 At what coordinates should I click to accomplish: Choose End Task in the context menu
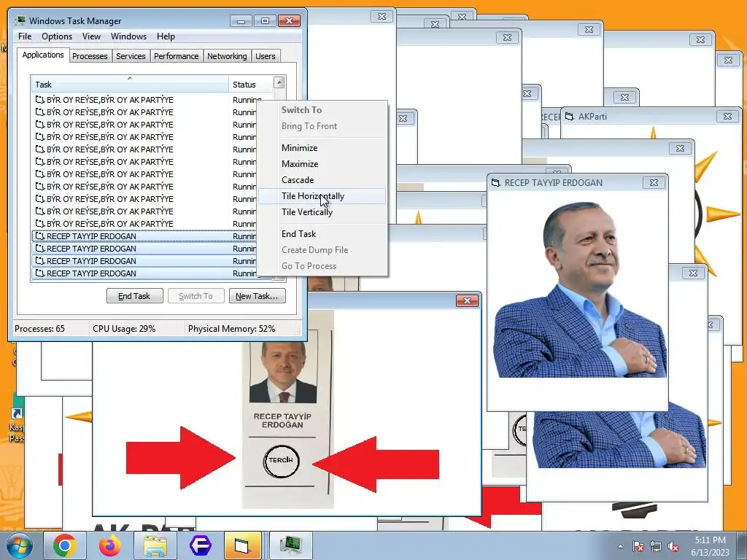tap(322, 234)
